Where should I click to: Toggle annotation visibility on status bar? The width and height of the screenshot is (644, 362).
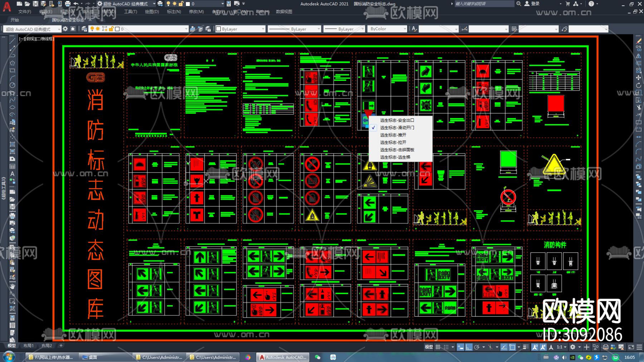(535, 347)
